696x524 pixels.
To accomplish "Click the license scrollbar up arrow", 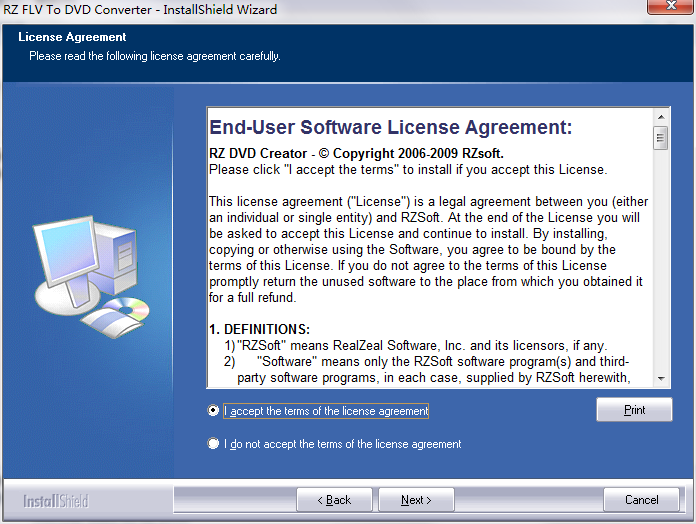I will coord(661,117).
